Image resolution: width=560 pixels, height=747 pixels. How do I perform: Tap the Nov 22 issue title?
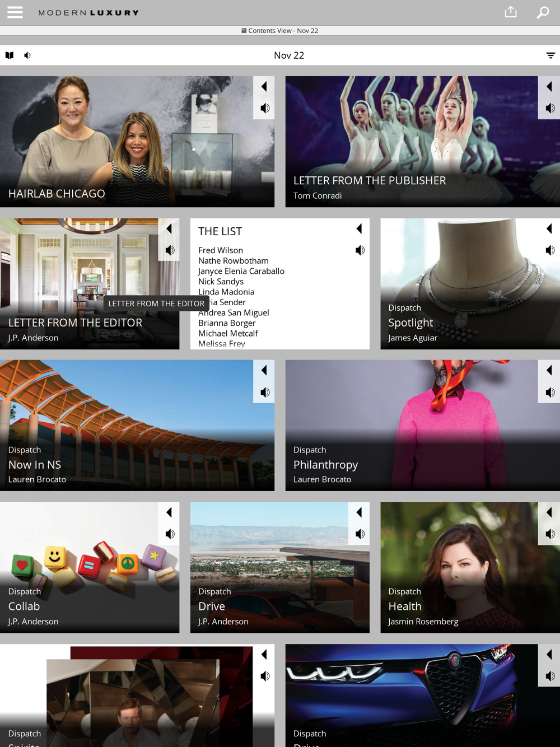point(289,55)
